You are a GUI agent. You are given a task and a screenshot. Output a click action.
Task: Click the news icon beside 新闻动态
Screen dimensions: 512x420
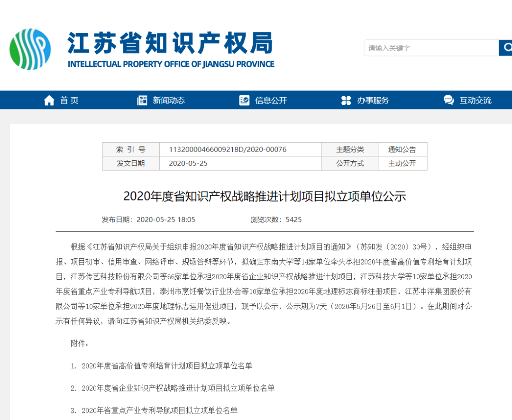tap(142, 100)
